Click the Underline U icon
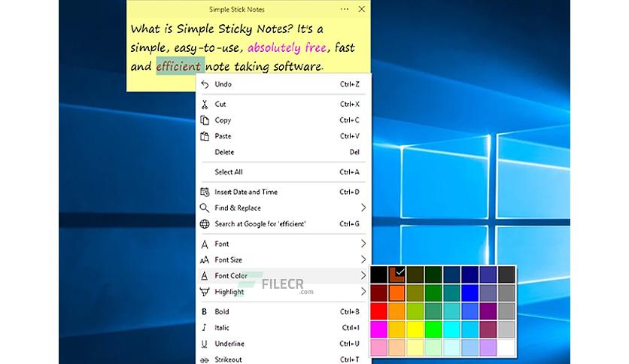 coord(205,344)
